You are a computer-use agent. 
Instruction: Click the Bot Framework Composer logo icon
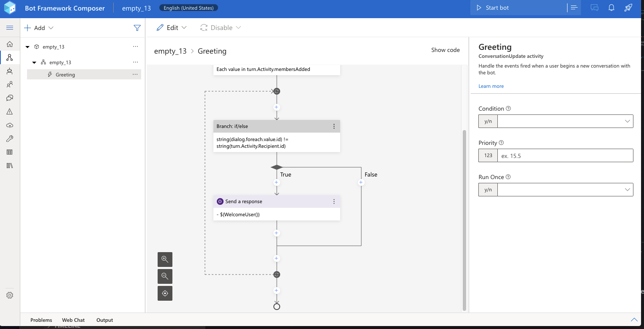[10, 8]
